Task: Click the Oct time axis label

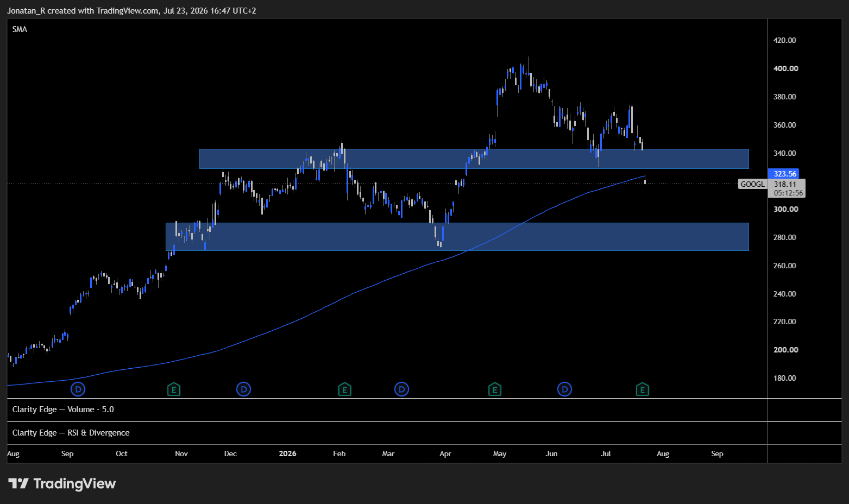Action: coord(122,453)
